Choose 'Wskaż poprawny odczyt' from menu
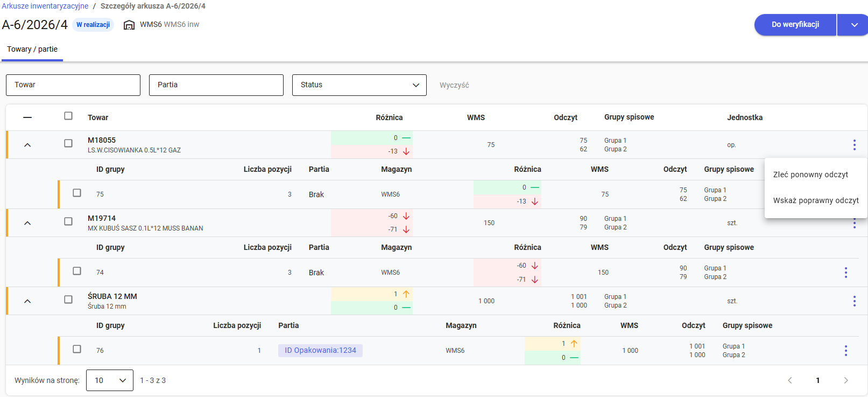This screenshot has height=397, width=868. [816, 200]
